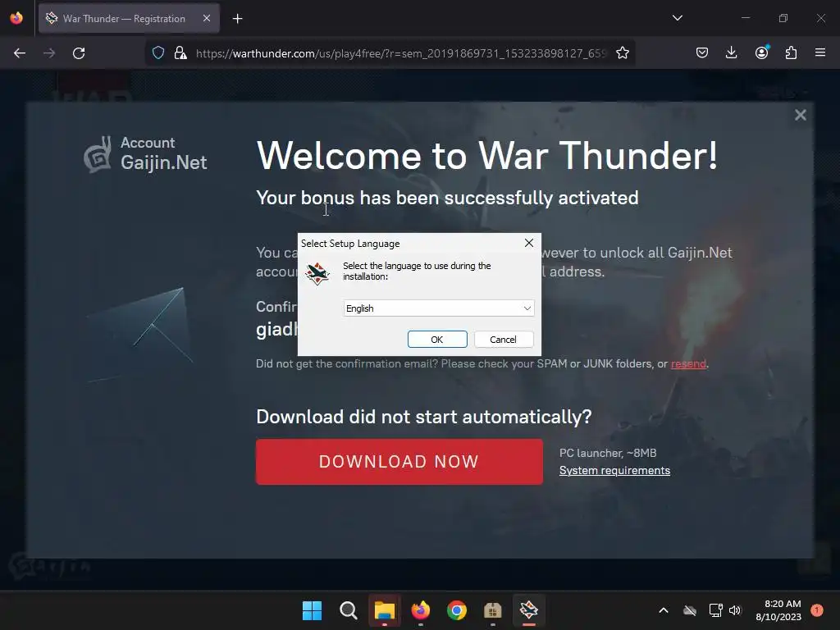Screen dimensions: 840x630
Task: Close the Select Setup Language dialog
Action: pyautogui.click(x=529, y=243)
